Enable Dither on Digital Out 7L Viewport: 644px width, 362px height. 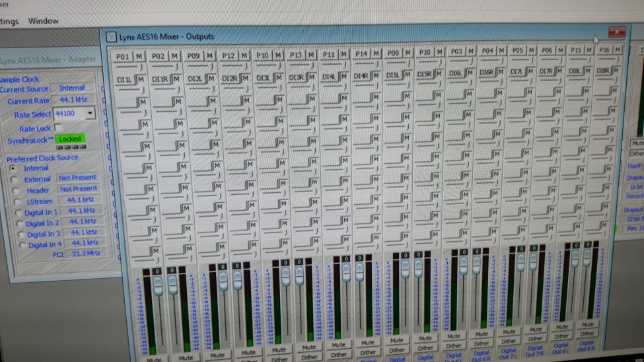[509, 341]
